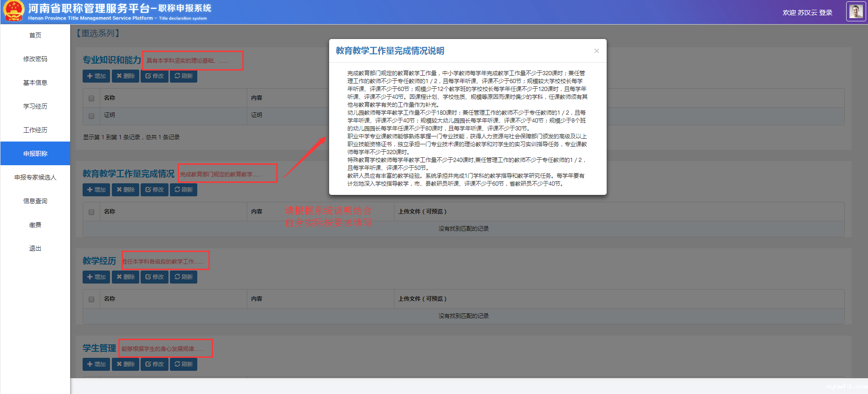Toggle select-all checkbox in 教学经历 table
Screen dimensions: 868x394
click(91, 299)
